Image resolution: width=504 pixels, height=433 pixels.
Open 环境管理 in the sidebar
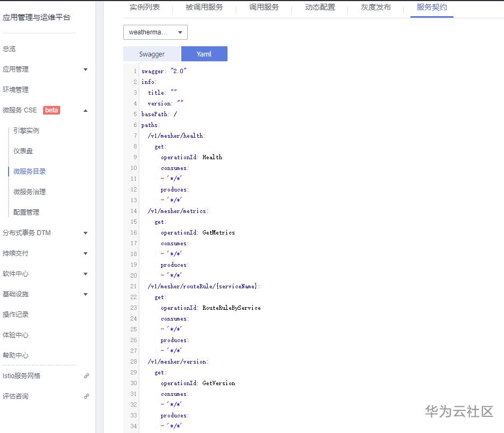[16, 90]
